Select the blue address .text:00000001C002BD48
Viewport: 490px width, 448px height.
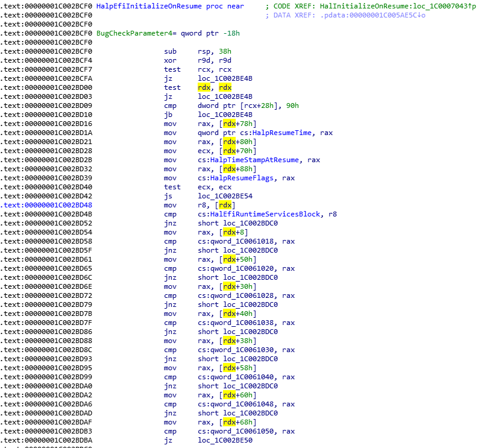[x=46, y=206]
